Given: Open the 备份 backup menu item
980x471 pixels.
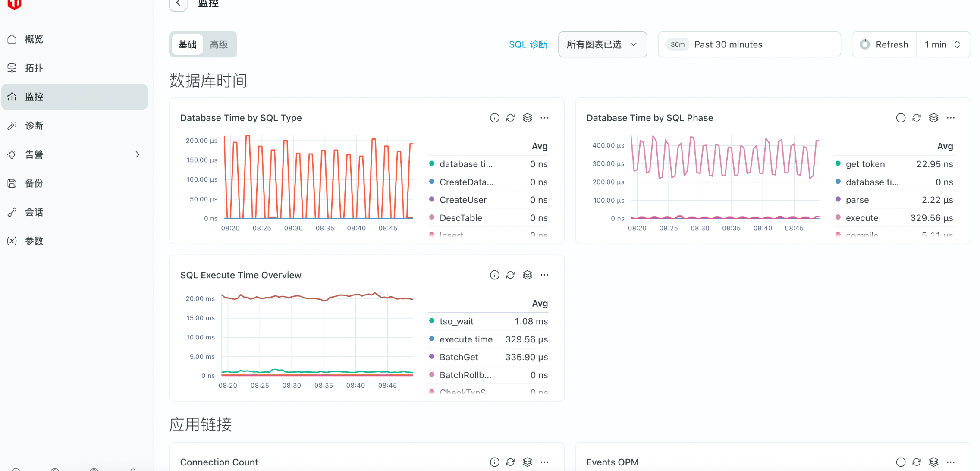Looking at the screenshot, I should pyautogui.click(x=34, y=183).
